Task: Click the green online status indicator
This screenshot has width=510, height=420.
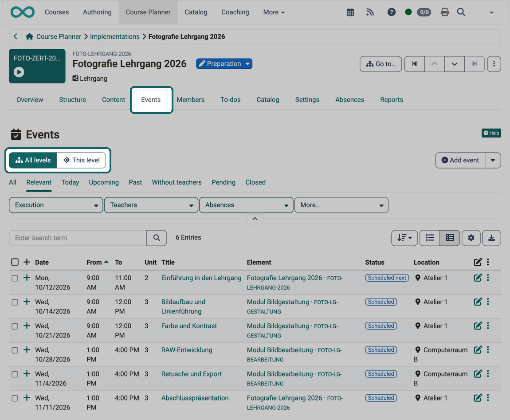Action: click(408, 12)
